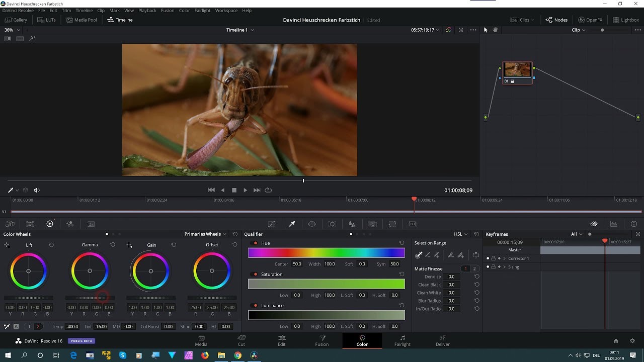Viewport: 644px width, 362px height.
Task: Select the Qualifier eyedropper palette icon
Action: point(292,224)
